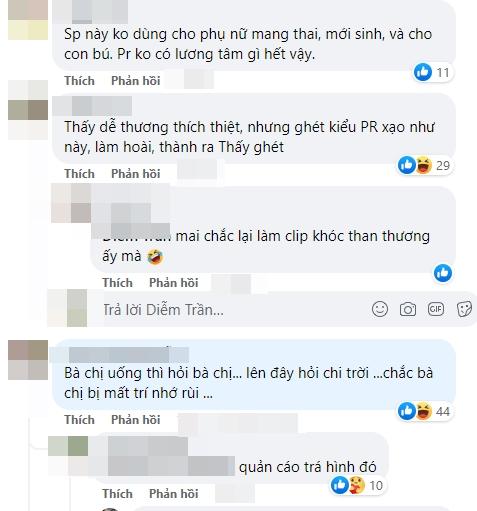
Task: Reply to the Sp này ko dùng comment
Action: point(135,81)
